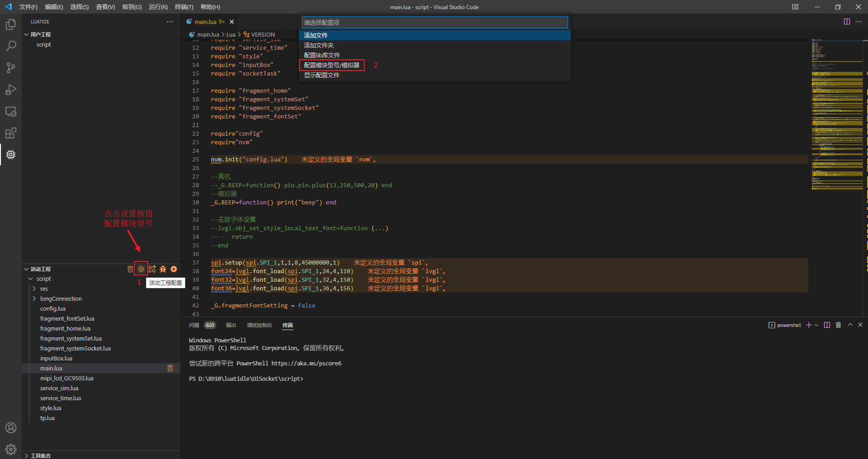Choose 显示配置文件 option
The width and height of the screenshot is (868, 459).
[x=434, y=75]
